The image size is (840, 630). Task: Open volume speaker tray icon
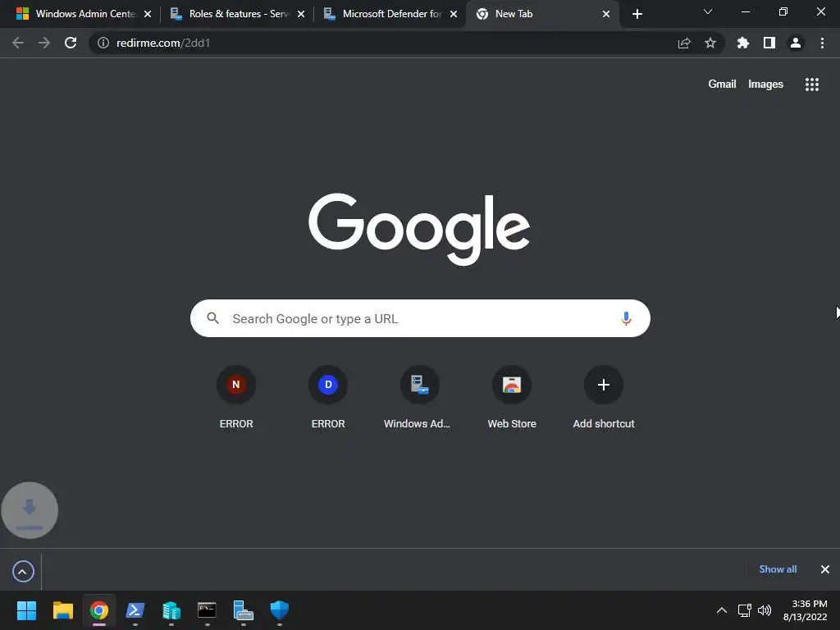765,610
